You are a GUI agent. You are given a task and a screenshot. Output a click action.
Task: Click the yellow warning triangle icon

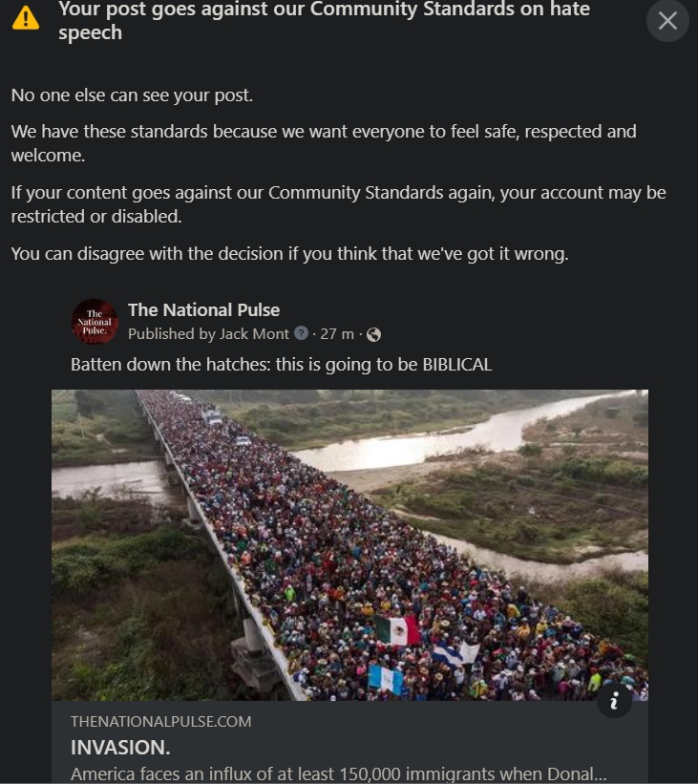tap(26, 18)
